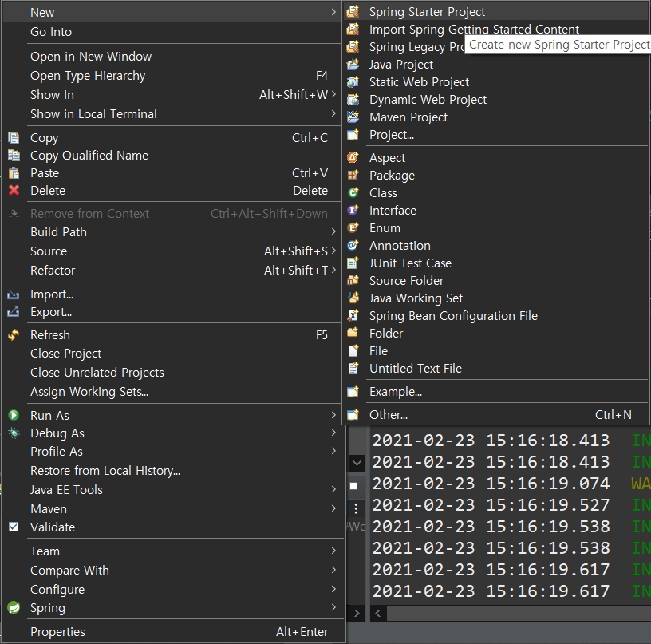
Task: Choose Project... in New submenu
Action: pyautogui.click(x=495, y=135)
